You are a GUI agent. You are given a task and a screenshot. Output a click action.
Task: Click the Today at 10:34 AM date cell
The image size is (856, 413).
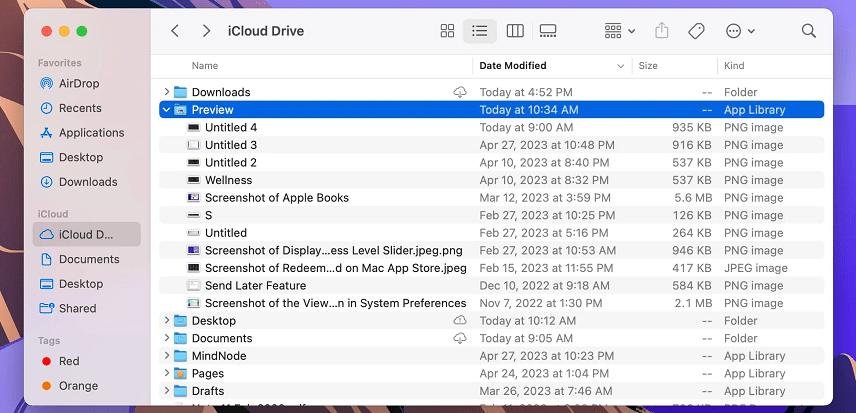point(528,110)
